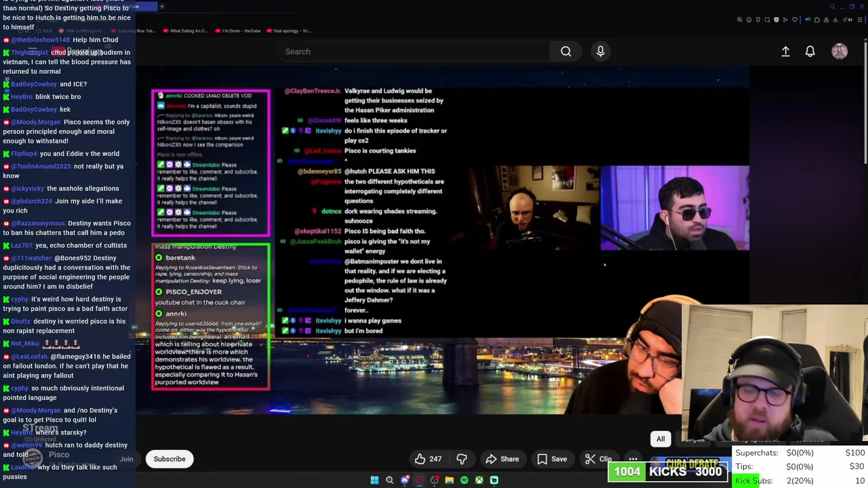Click the Join membership button
Screen dimensions: 868x488
(x=127, y=459)
